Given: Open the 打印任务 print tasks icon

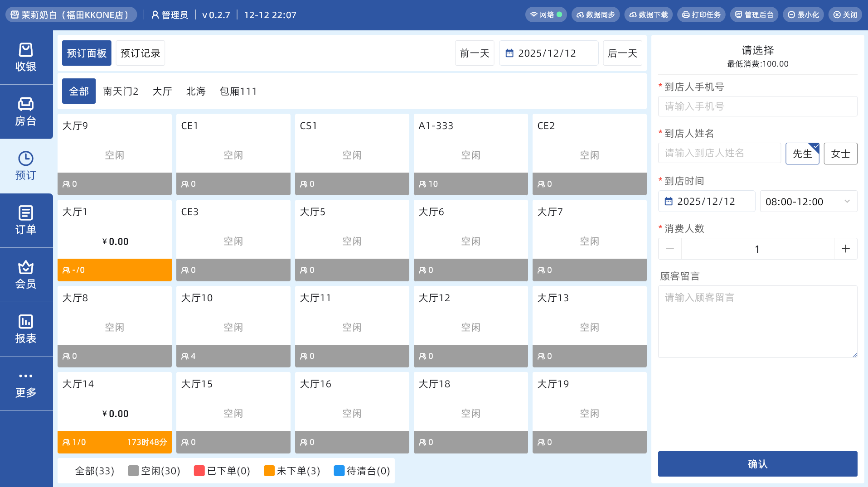Looking at the screenshot, I should point(686,15).
